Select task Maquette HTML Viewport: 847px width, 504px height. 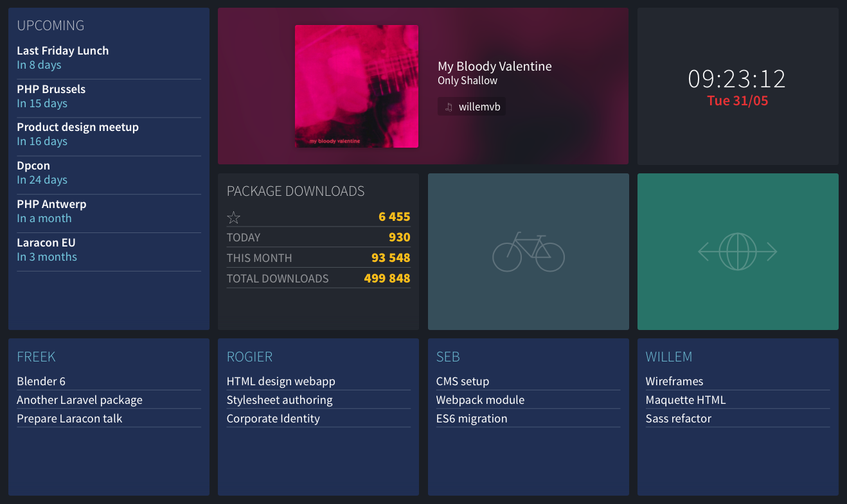click(686, 400)
